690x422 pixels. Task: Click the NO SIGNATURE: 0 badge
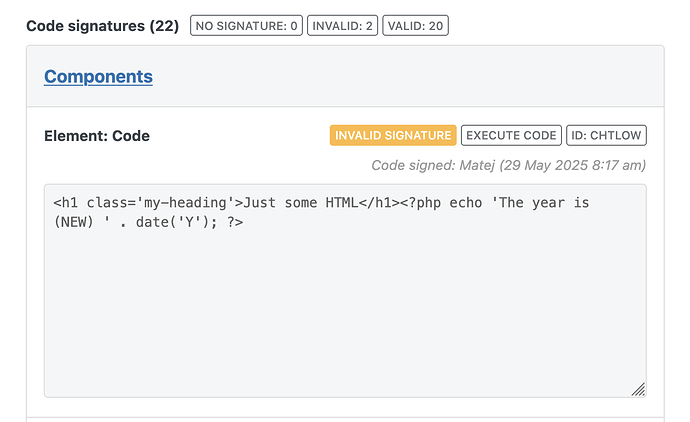(246, 26)
